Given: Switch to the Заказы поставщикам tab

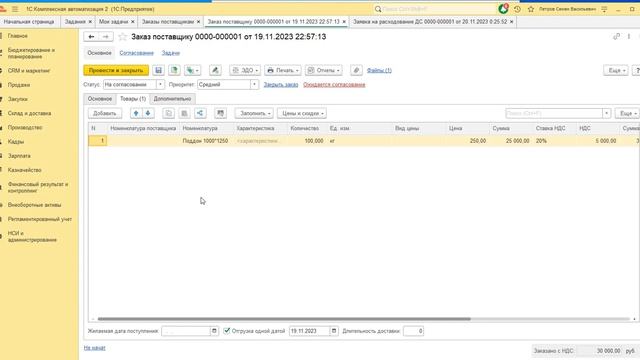Looking at the screenshot, I should [168, 22].
